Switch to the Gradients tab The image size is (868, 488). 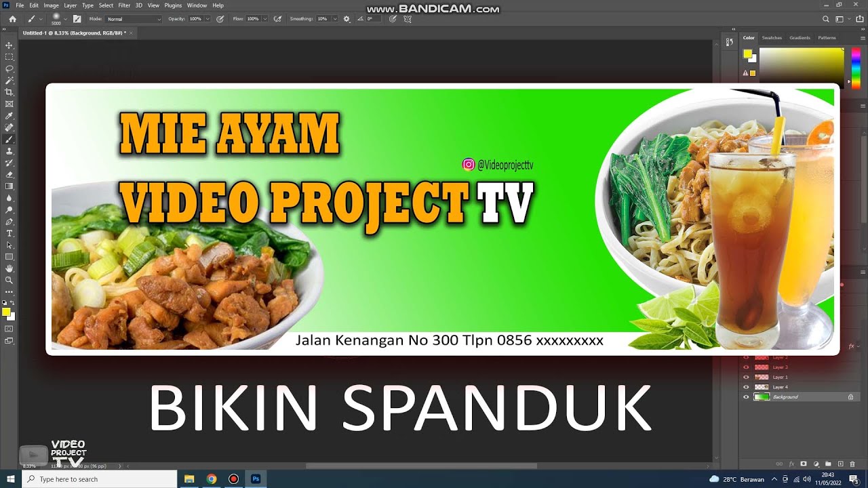(800, 38)
